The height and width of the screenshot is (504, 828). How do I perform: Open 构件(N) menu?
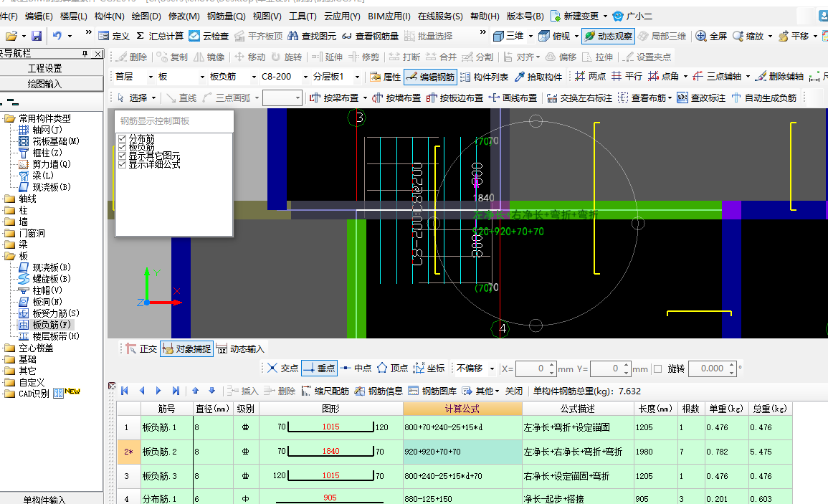coord(109,16)
